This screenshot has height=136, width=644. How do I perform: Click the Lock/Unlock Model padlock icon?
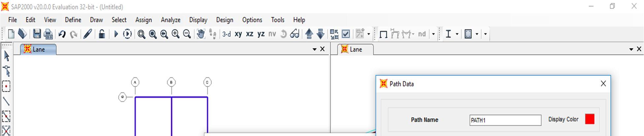point(102,34)
